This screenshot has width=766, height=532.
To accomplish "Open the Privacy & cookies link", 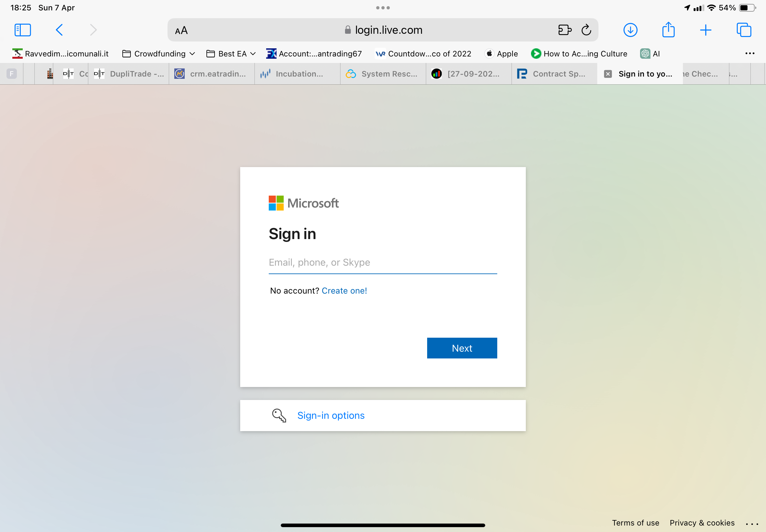I will point(702,523).
